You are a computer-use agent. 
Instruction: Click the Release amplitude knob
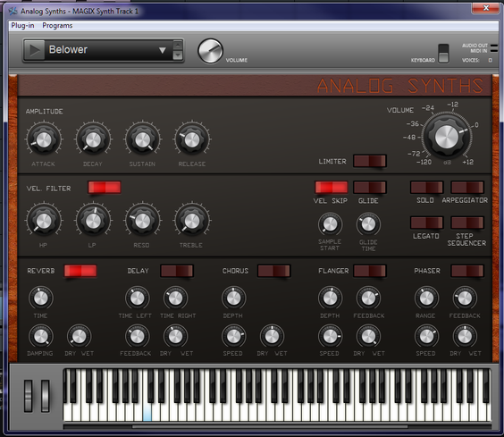tap(192, 139)
